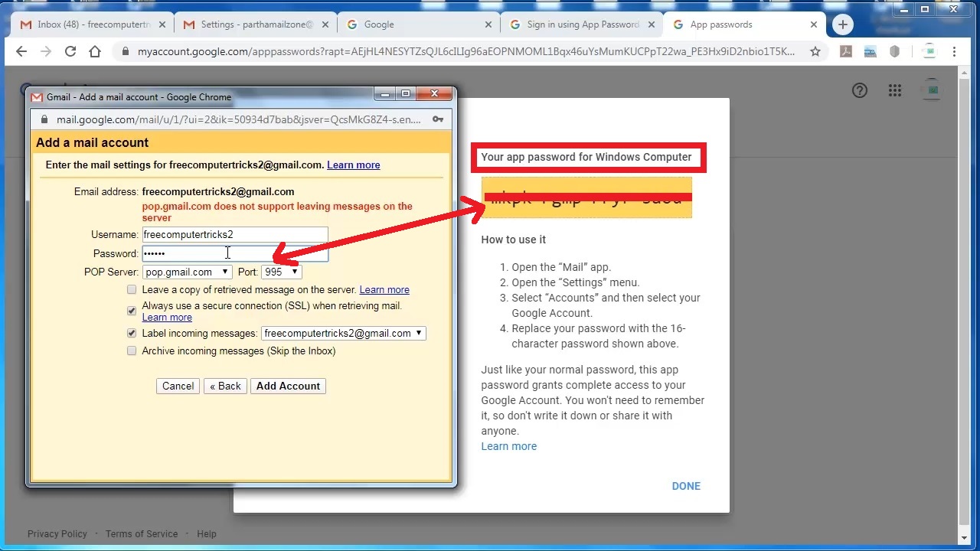Click the Add Account button

coord(288,386)
